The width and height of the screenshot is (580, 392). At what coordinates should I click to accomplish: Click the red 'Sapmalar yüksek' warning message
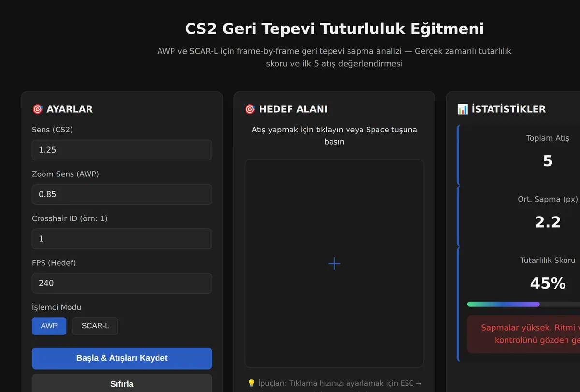pos(523,334)
